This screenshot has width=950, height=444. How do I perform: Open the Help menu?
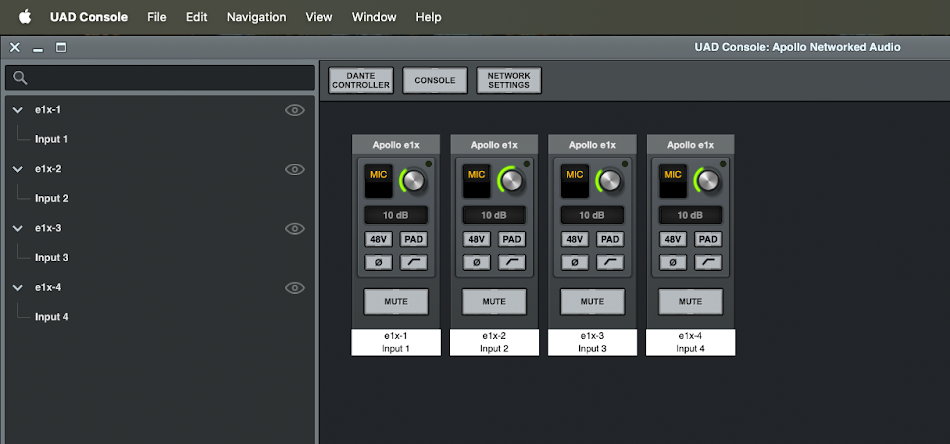(428, 17)
